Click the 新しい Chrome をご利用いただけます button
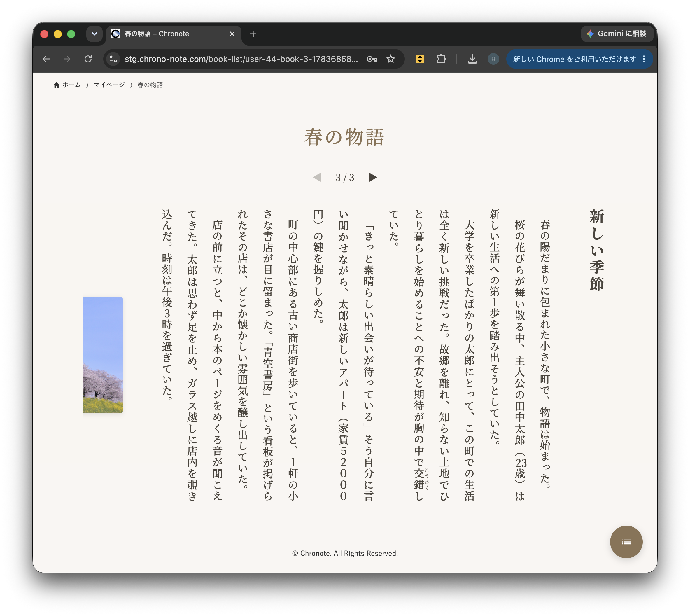The height and width of the screenshot is (616, 690). point(574,59)
